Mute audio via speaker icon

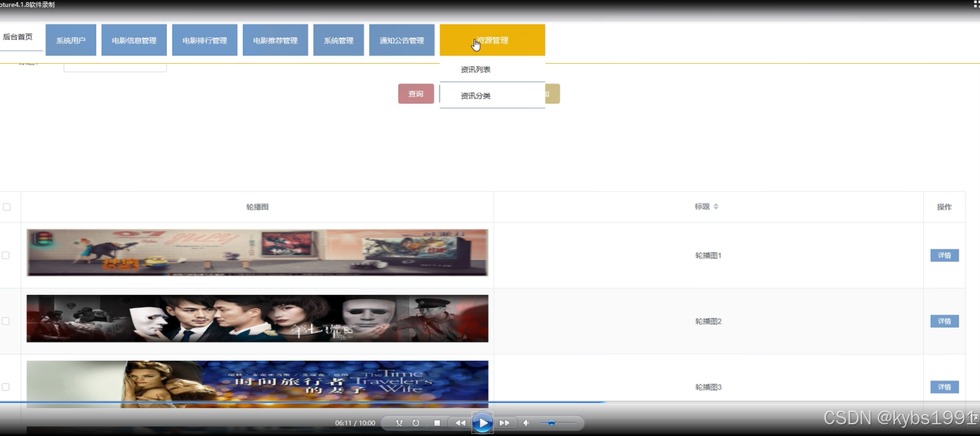point(526,423)
